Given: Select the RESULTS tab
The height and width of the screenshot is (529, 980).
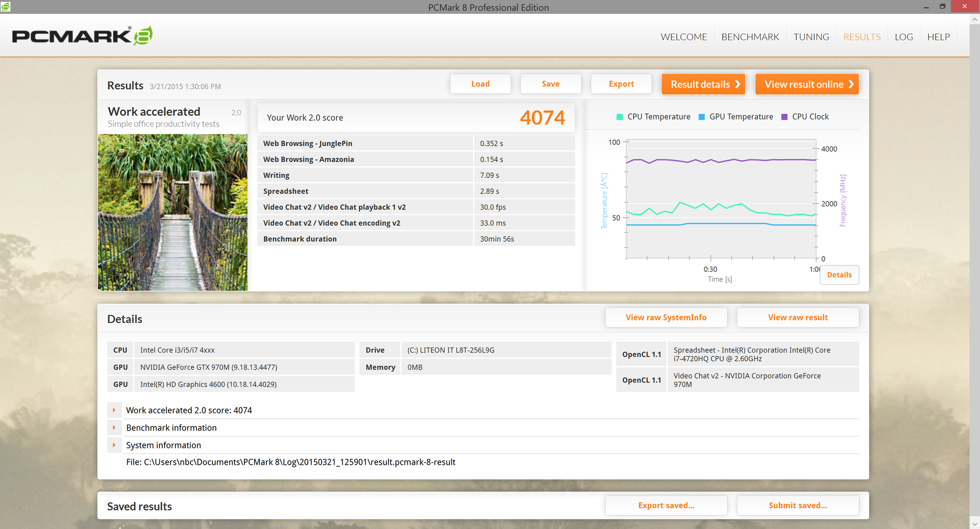Looking at the screenshot, I should click(x=862, y=37).
